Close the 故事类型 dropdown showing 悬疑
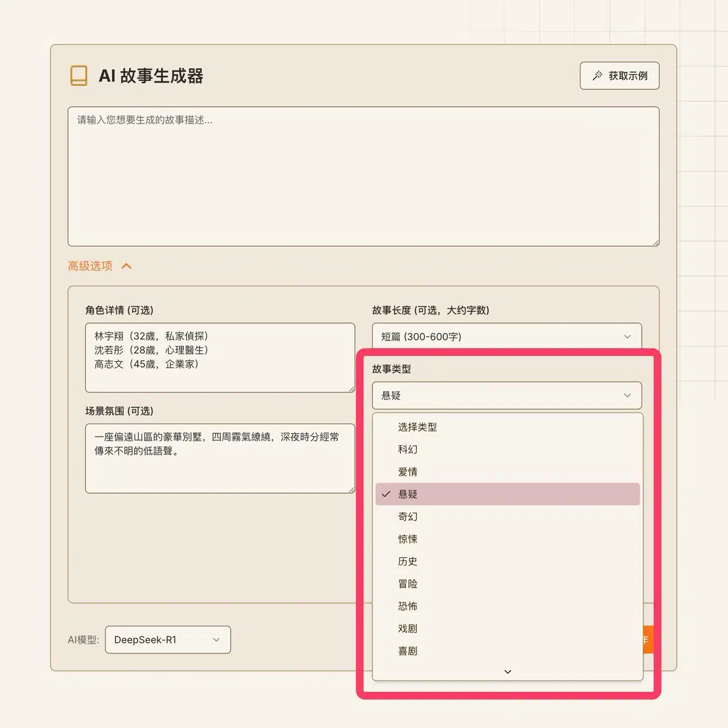The width and height of the screenshot is (728, 728). pos(506,395)
